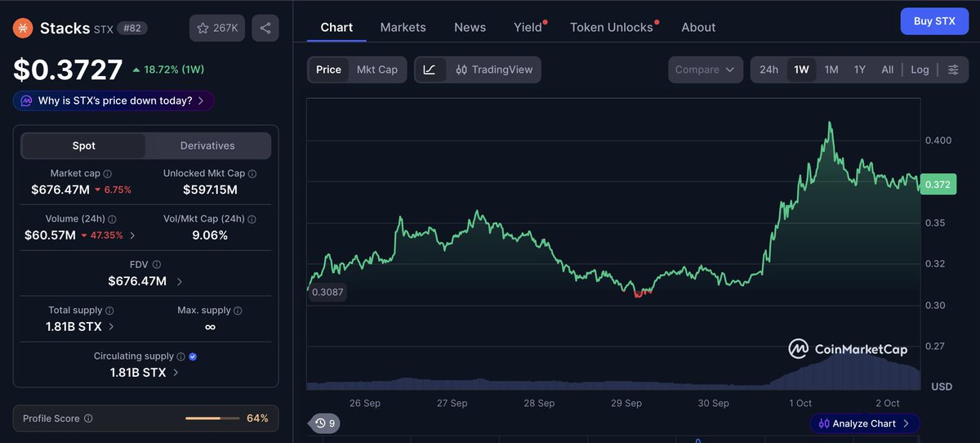
Task: Switch chart to Price view
Action: pos(328,69)
